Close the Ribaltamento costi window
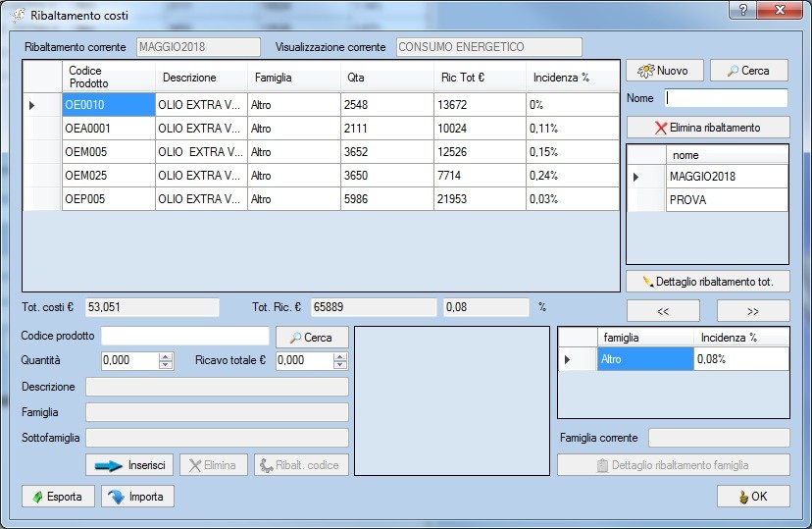The width and height of the screenshot is (812, 529). 780,10
